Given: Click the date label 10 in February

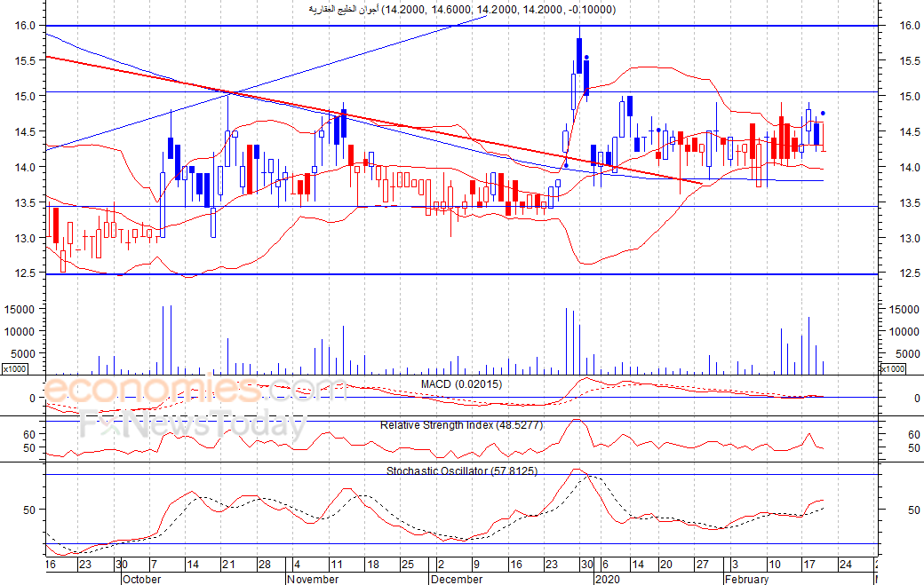Looking at the screenshot, I should [775, 565].
